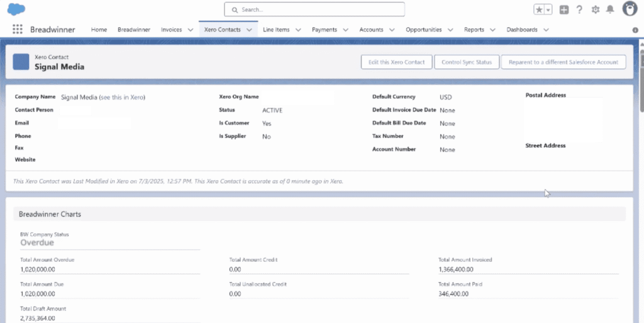644x323 pixels.
Task: Click Total Unallocated Credit value 0.00
Action: tap(235, 294)
